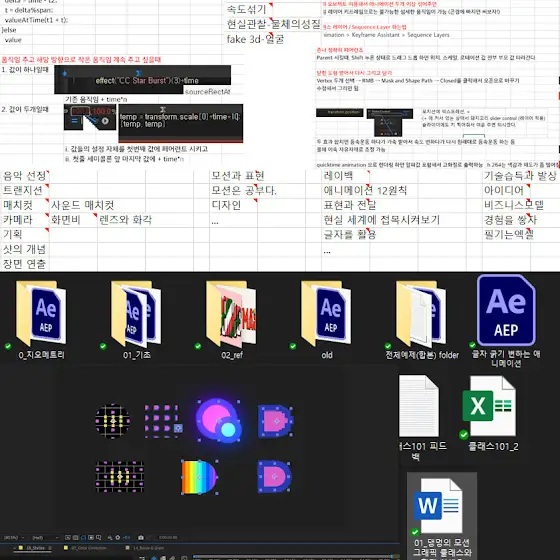560x560 pixels.
Task: Select the rainbow gradient D shape
Action: click(199, 477)
